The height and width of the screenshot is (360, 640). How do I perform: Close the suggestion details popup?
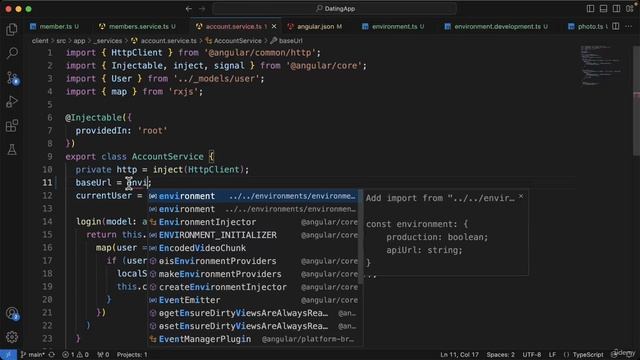[521, 197]
